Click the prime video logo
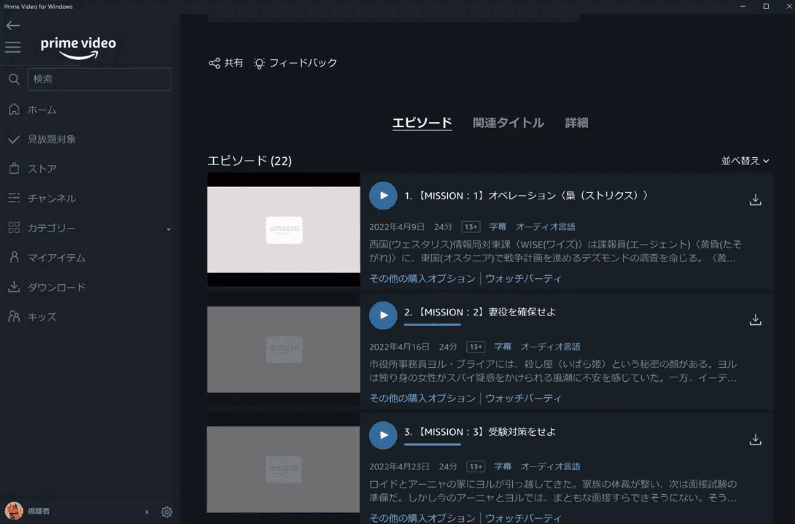Viewport: 795px width, 524px height. pos(78,48)
